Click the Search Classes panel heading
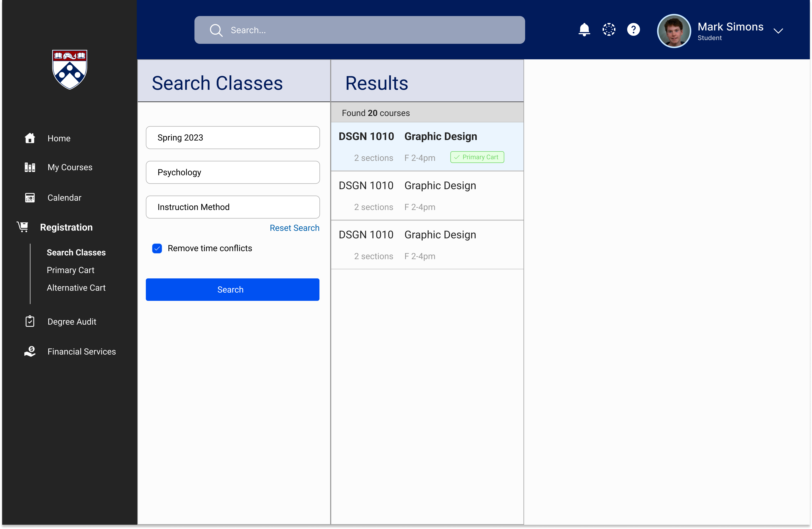This screenshot has height=529, width=812. tap(217, 83)
